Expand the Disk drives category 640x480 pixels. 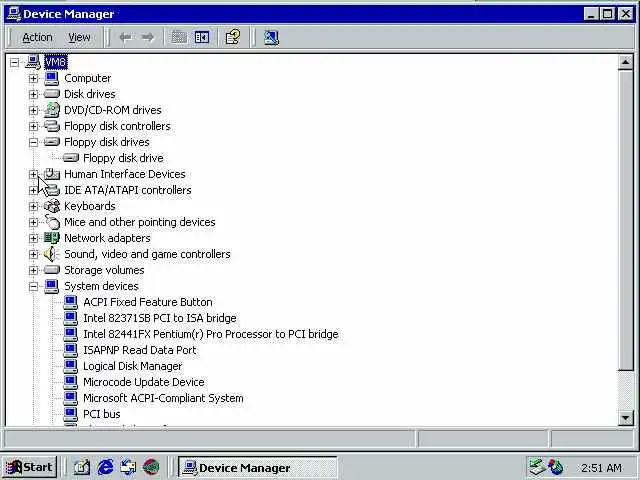coord(33,94)
